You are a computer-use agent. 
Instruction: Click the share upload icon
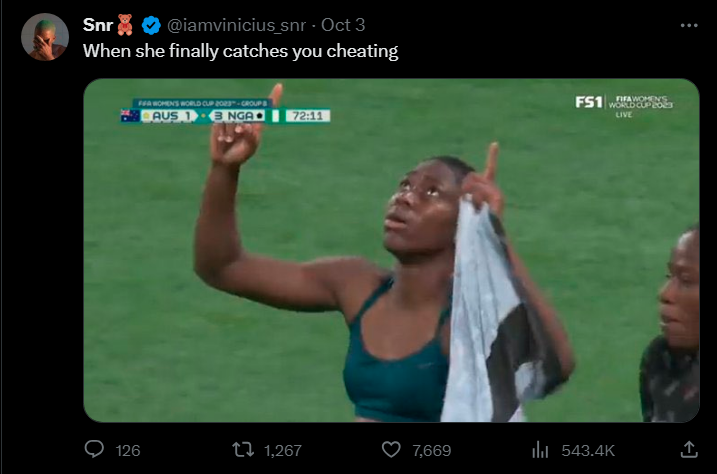(x=689, y=450)
